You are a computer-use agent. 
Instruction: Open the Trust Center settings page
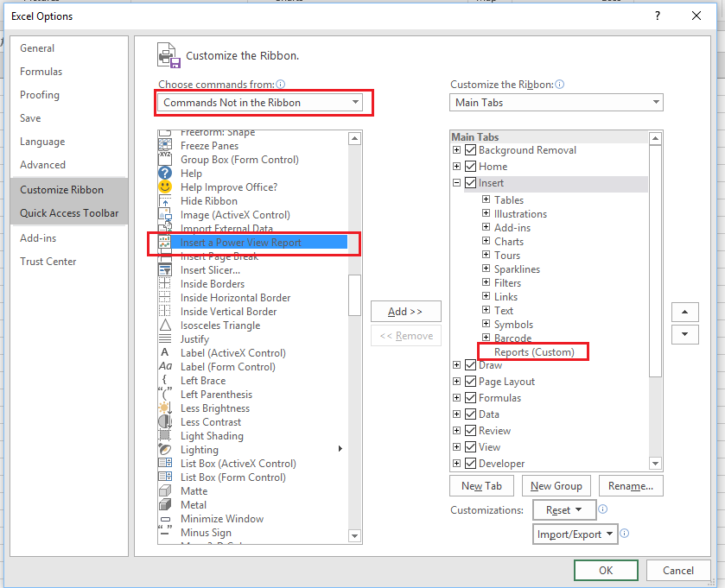click(x=48, y=261)
